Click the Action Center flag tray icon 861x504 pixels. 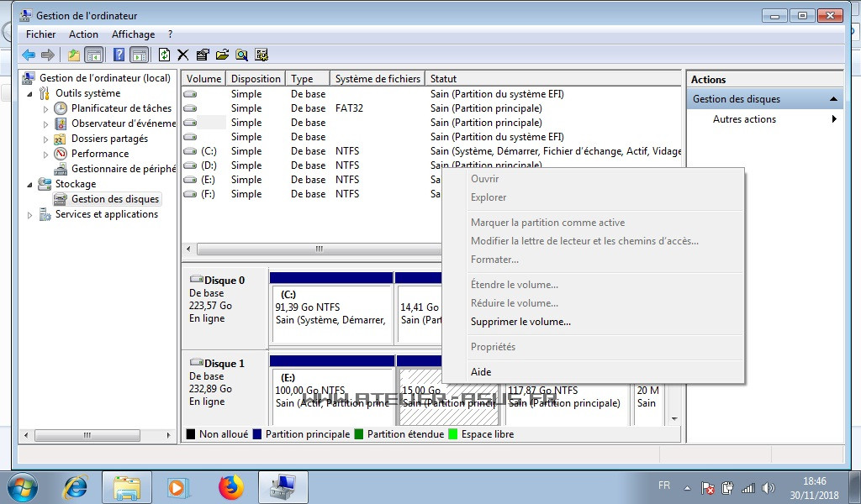[708, 487]
